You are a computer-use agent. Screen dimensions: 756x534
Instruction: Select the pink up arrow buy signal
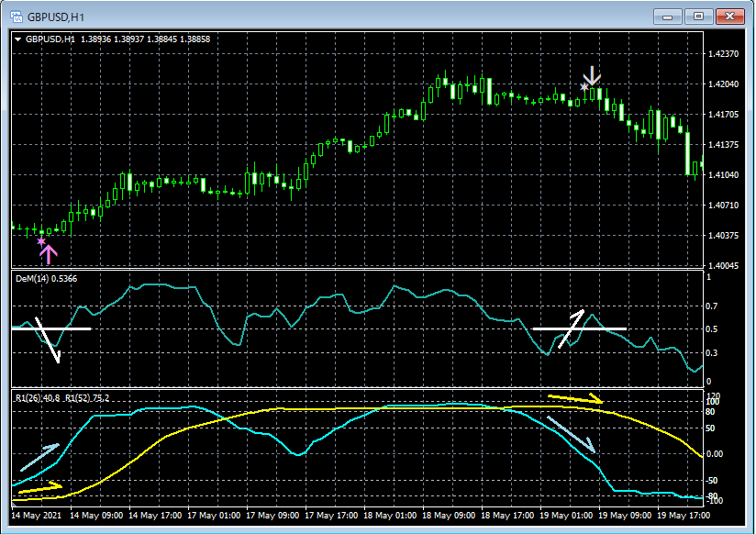click(x=49, y=254)
